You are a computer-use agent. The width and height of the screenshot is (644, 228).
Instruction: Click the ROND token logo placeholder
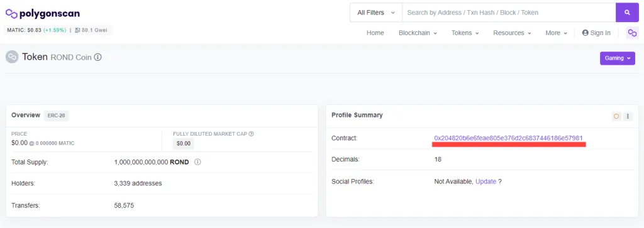coord(12,57)
